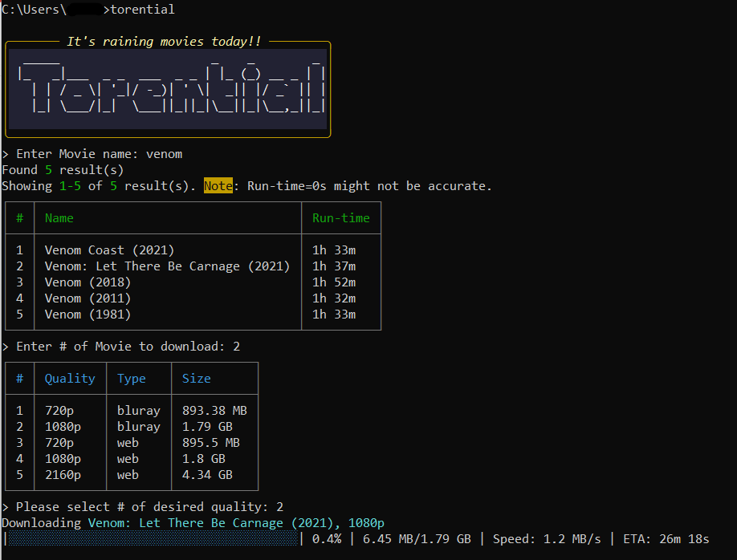The height and width of the screenshot is (560, 737).
Task: Click the download progress bar
Action: pos(153,539)
